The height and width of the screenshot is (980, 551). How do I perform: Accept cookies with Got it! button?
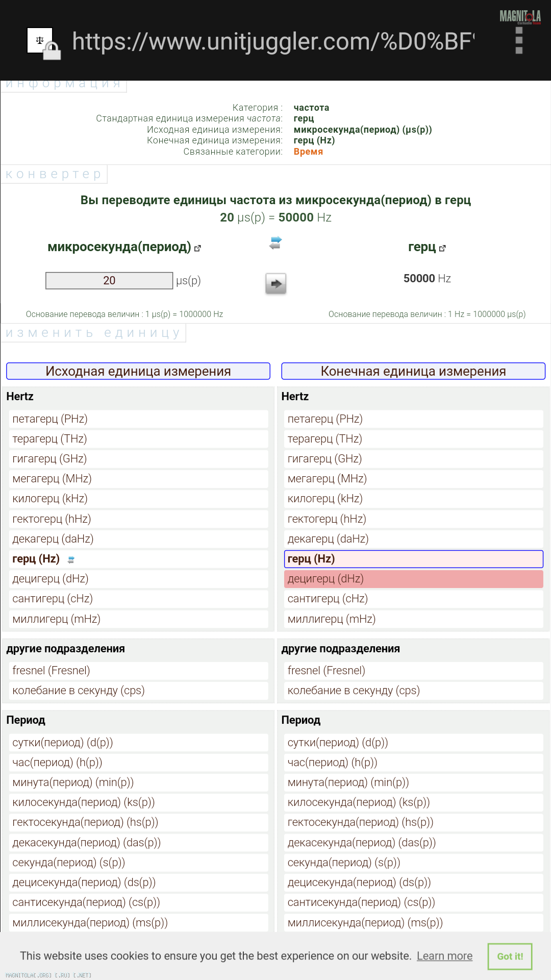pyautogui.click(x=510, y=957)
